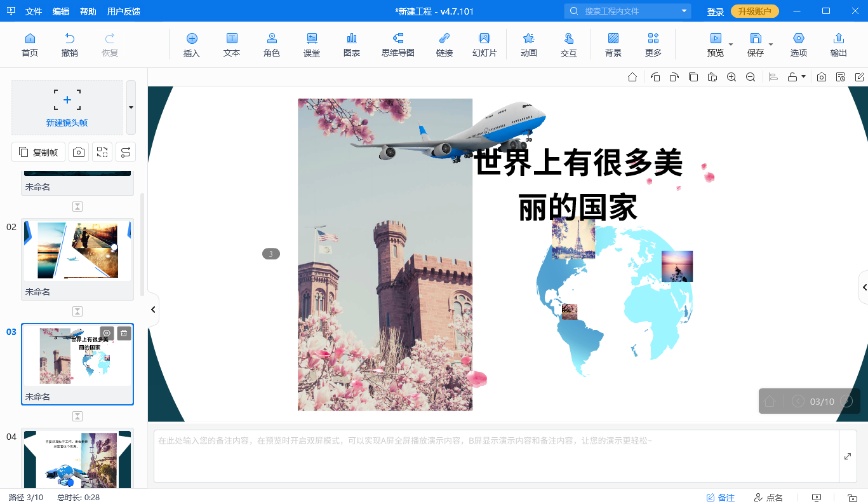Open the 课堂 classroom tool
Image resolution: width=868 pixels, height=504 pixels.
click(312, 45)
